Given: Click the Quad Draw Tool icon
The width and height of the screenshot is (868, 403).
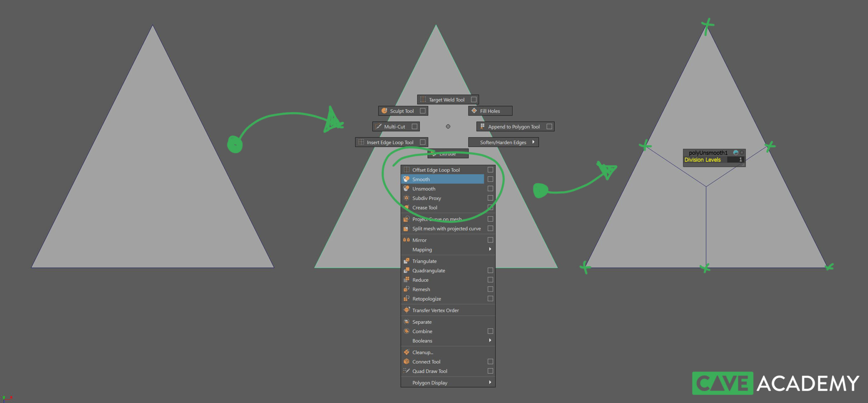Looking at the screenshot, I should click(x=406, y=371).
